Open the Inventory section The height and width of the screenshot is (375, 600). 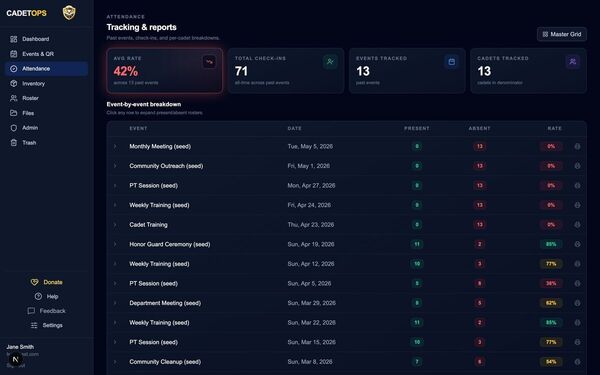pyautogui.click(x=46, y=83)
